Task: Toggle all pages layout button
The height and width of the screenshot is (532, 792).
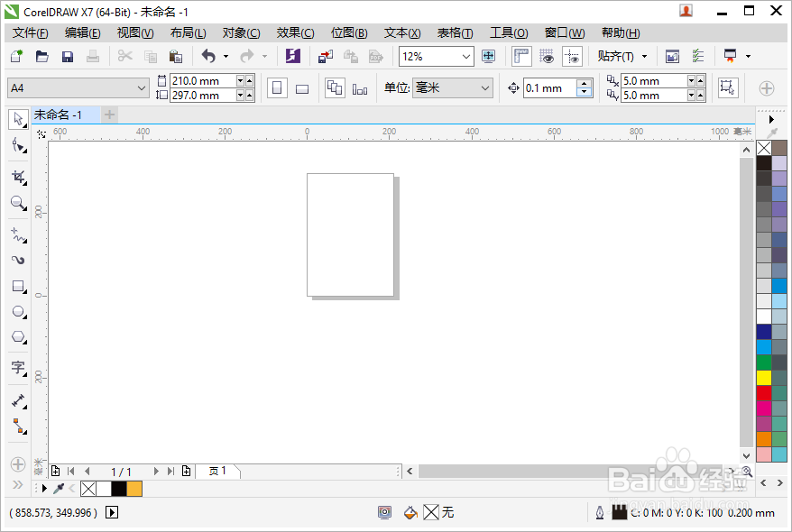Action: [x=335, y=87]
